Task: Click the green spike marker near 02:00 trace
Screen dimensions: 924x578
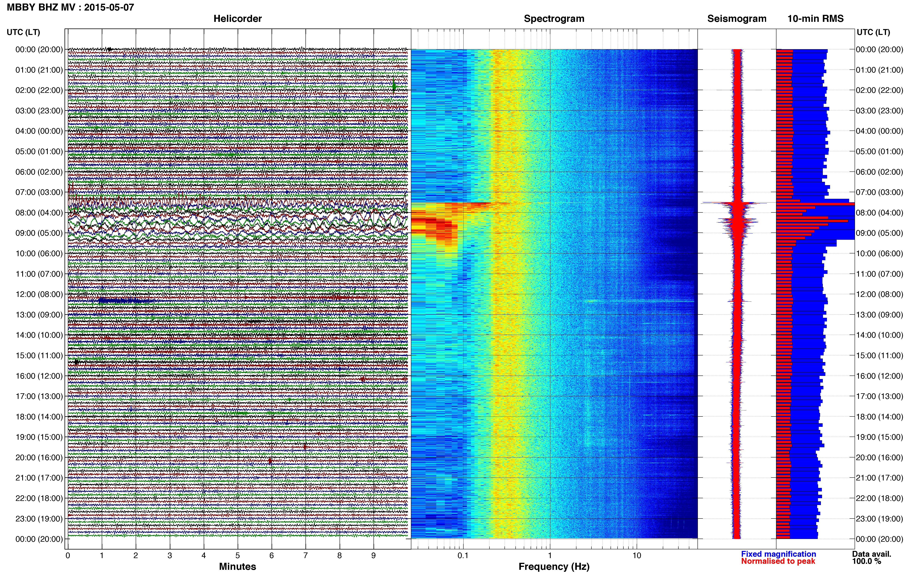Action: click(394, 86)
